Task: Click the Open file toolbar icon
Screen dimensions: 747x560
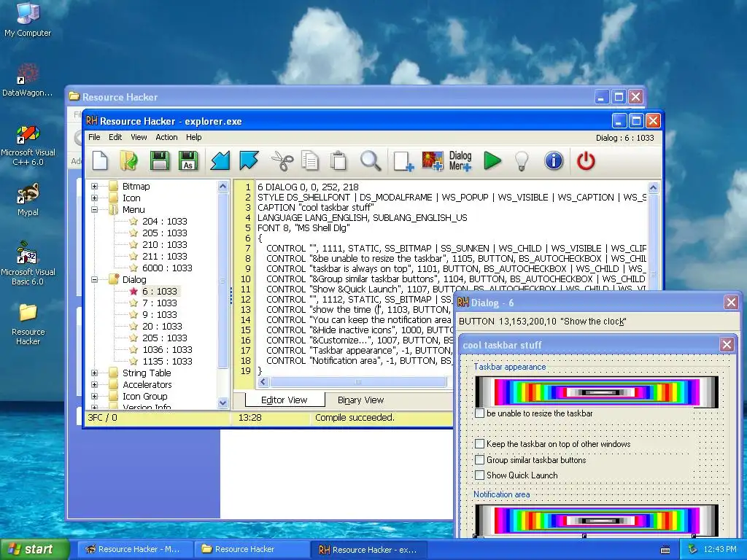Action: pos(128,160)
